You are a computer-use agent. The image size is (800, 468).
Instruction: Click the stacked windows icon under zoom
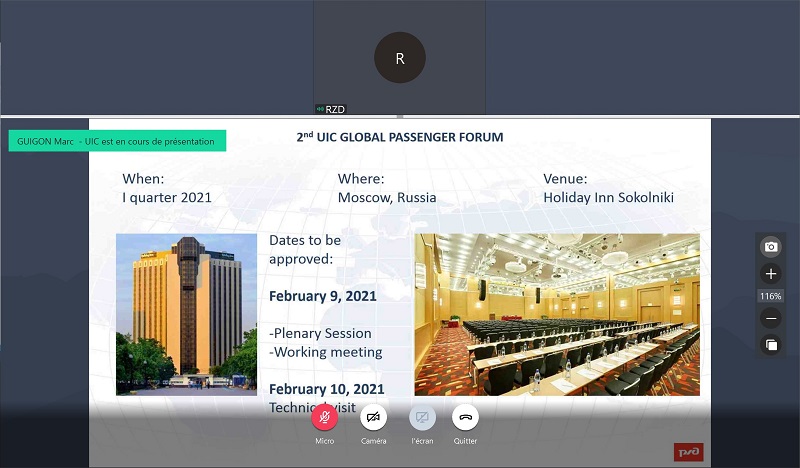tap(771, 344)
